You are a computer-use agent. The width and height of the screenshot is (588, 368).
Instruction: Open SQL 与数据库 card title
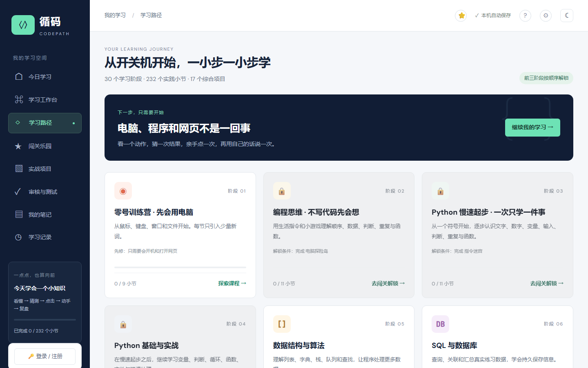coord(454,346)
